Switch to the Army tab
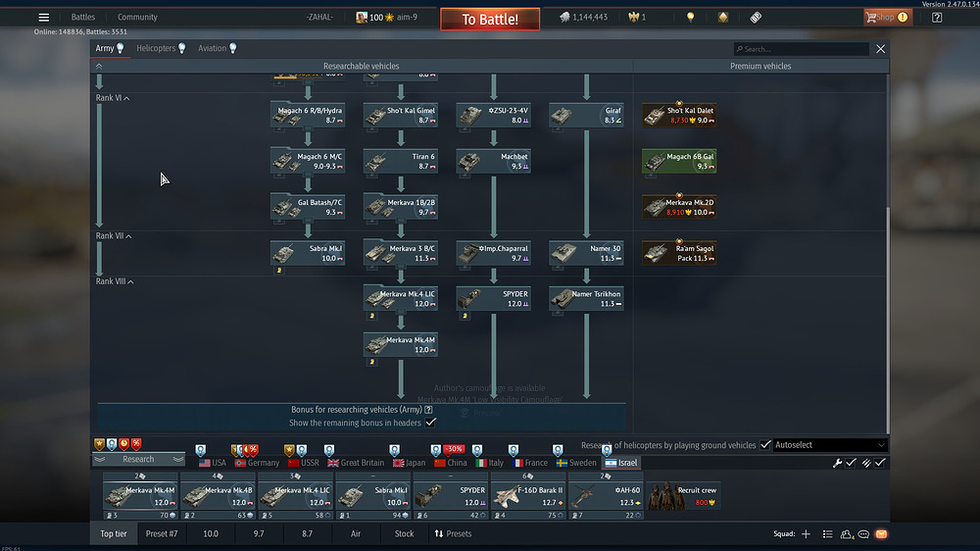Viewport: 980px width, 551px height. pos(110,48)
